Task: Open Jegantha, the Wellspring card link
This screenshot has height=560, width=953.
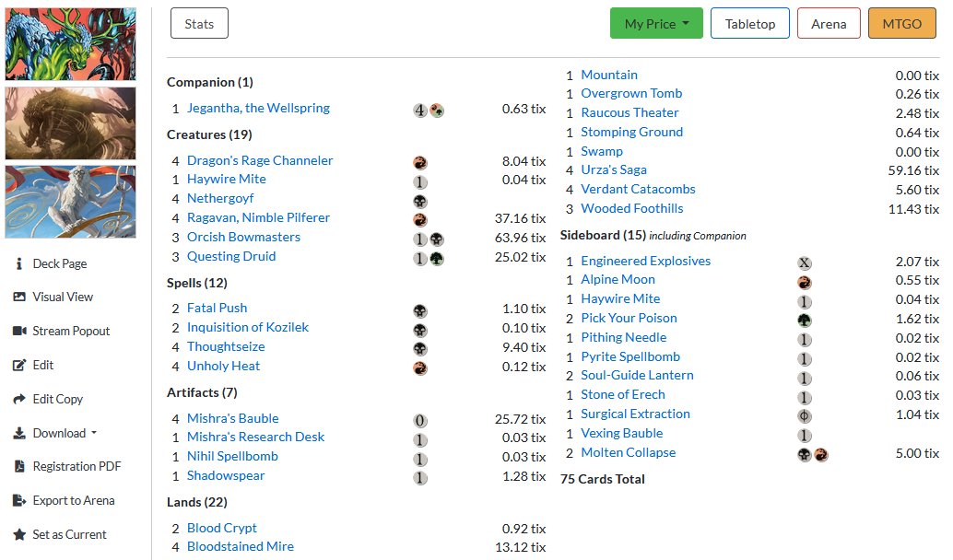Action: coord(258,108)
